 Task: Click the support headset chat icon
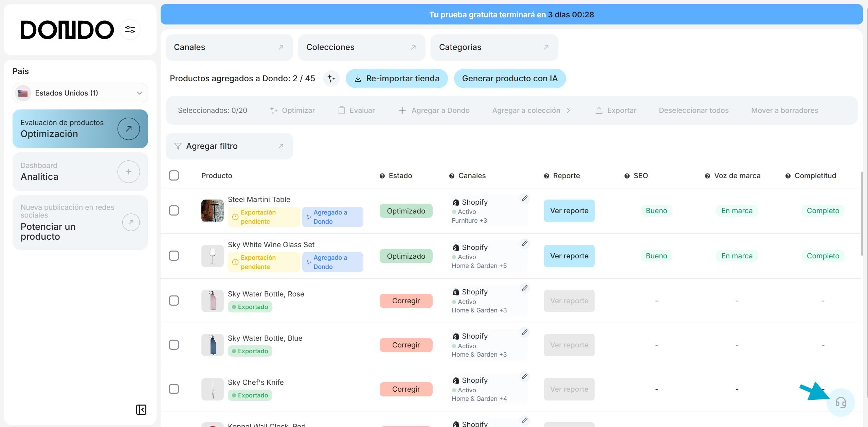840,403
